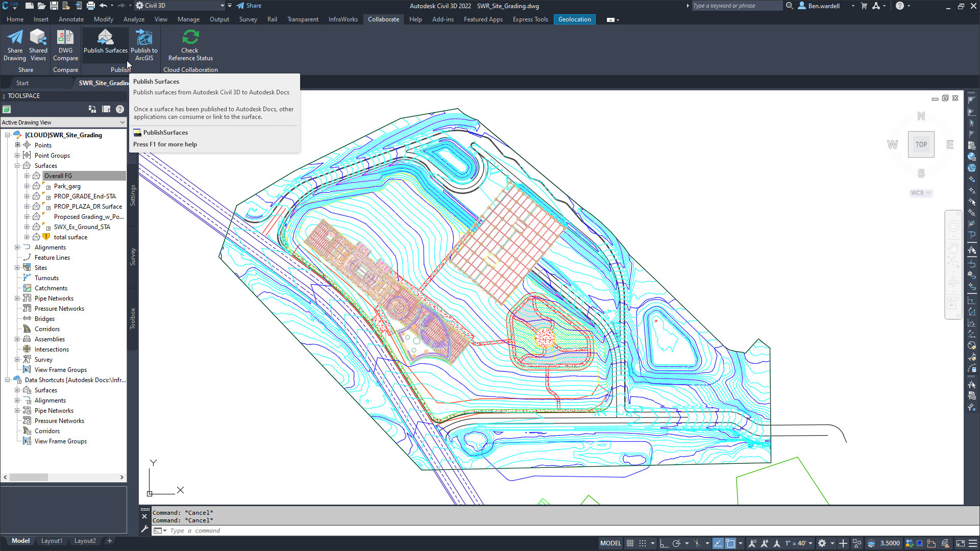The height and width of the screenshot is (551, 980).
Task: Run Check Reference Status
Action: [x=190, y=45]
